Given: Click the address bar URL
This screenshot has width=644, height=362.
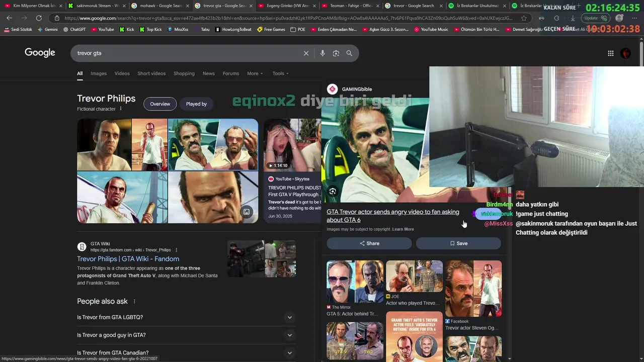Looking at the screenshot, I should [x=288, y=18].
